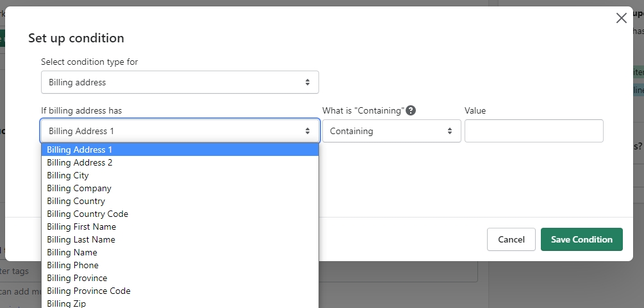Select Billing Address 2 option
The width and height of the screenshot is (644, 308).
[x=79, y=162]
